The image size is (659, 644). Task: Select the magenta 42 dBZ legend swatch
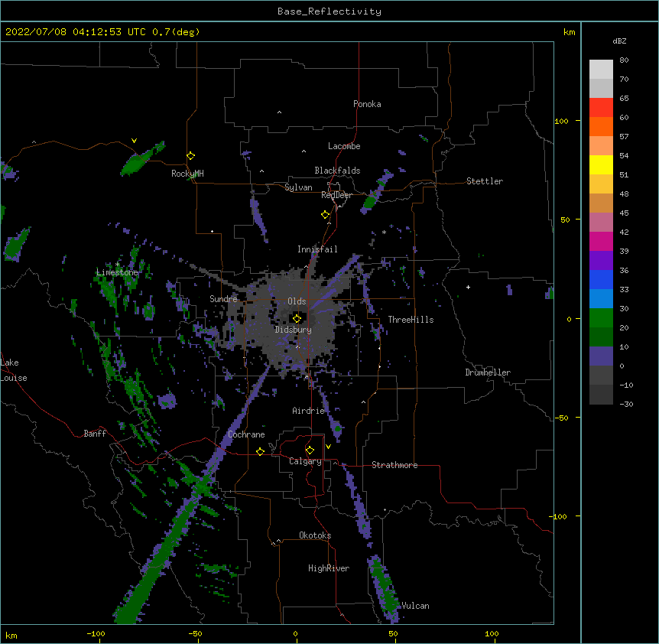(x=601, y=241)
